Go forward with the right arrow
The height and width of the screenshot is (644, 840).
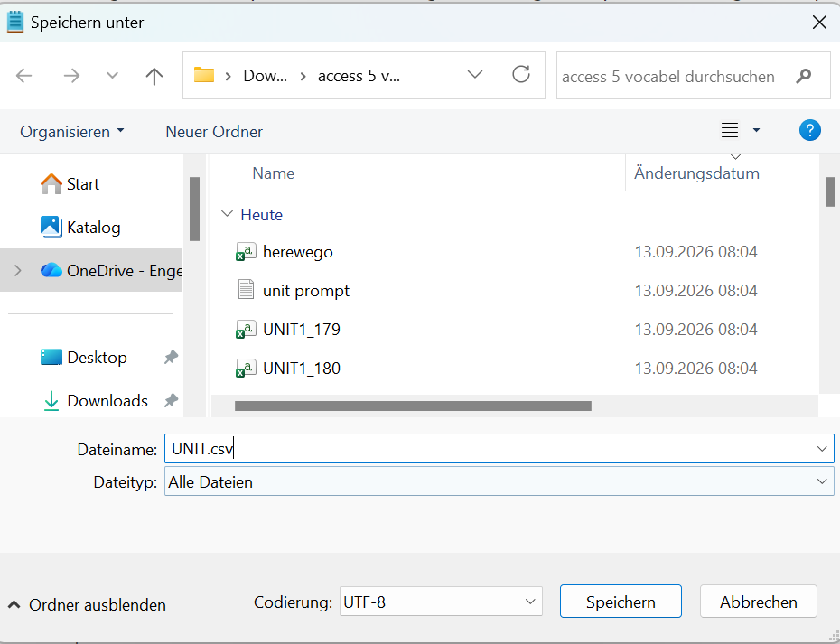(x=71, y=76)
